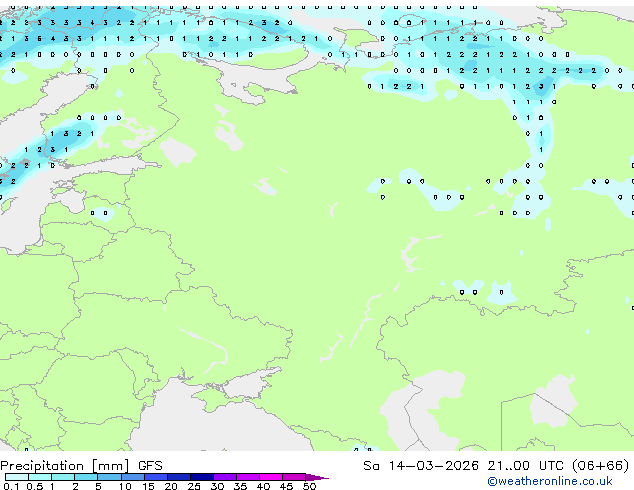Click the 0.5–1 mm legend color segment
634x490 pixels.
click(40, 477)
